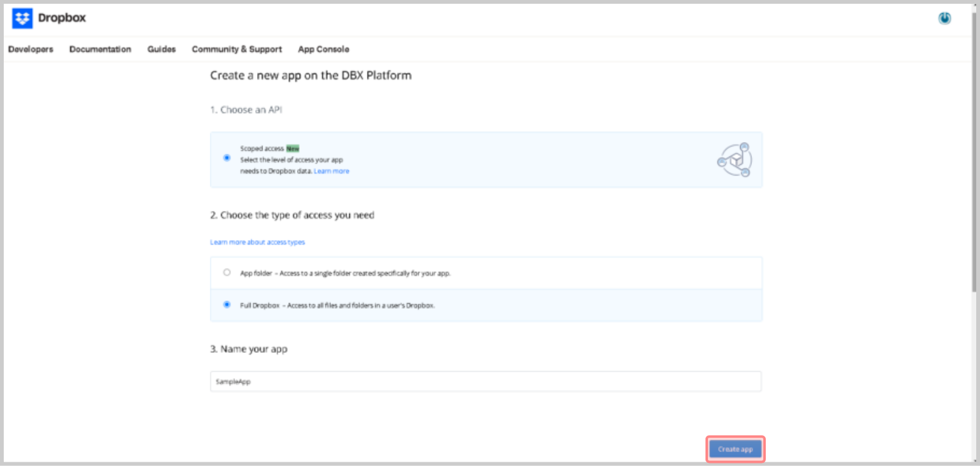
Task: Click the Dropbox logo icon
Action: (22, 18)
